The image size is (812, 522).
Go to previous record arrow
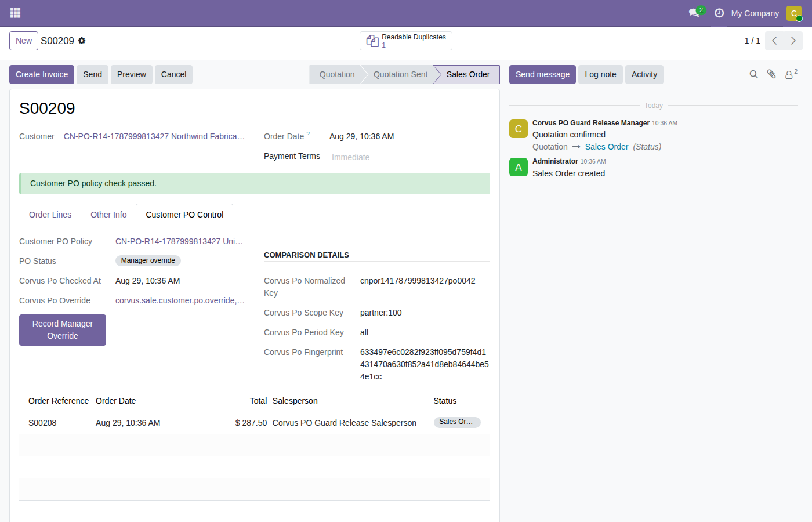coord(774,41)
